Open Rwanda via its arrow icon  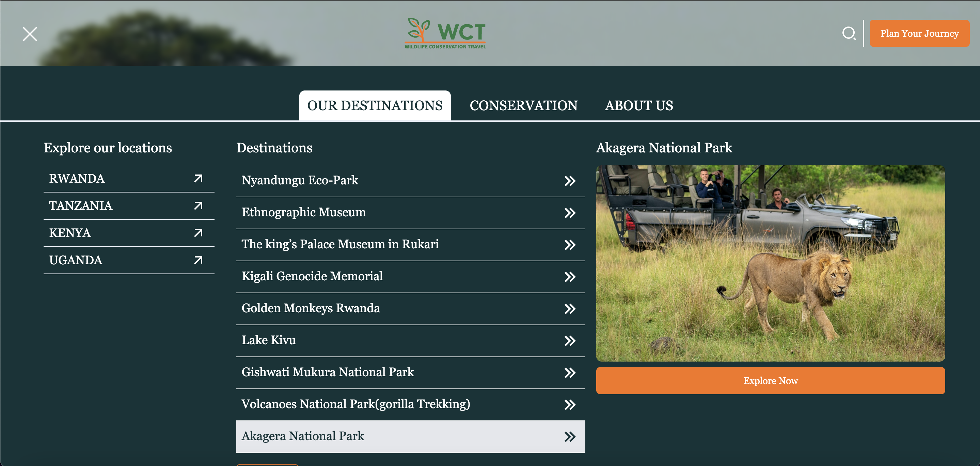pyautogui.click(x=198, y=178)
